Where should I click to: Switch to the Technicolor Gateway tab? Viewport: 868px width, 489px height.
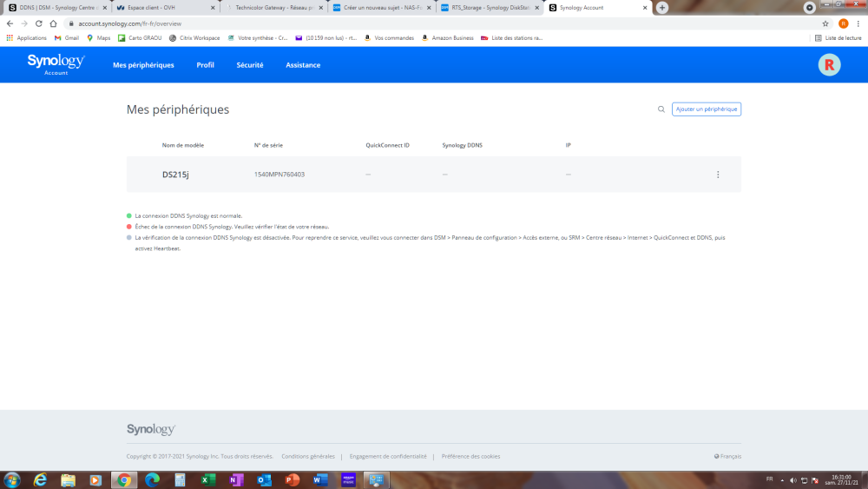coord(274,8)
